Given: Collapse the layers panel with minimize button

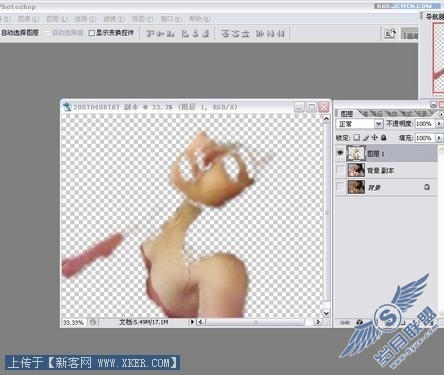Looking at the screenshot, I should pos(433,104).
